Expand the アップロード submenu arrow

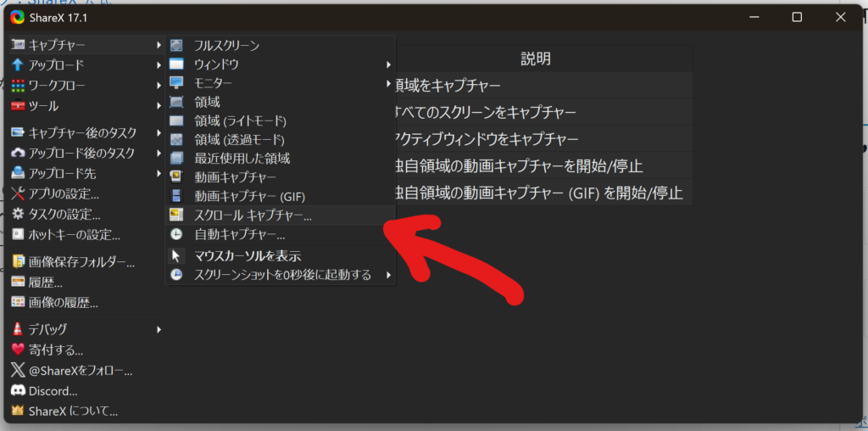[x=159, y=64]
